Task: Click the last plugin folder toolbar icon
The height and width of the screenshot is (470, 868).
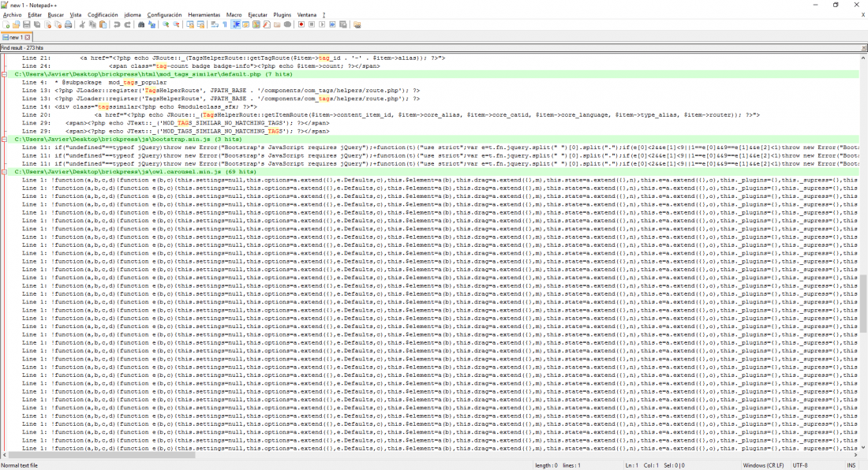Action: click(x=357, y=24)
